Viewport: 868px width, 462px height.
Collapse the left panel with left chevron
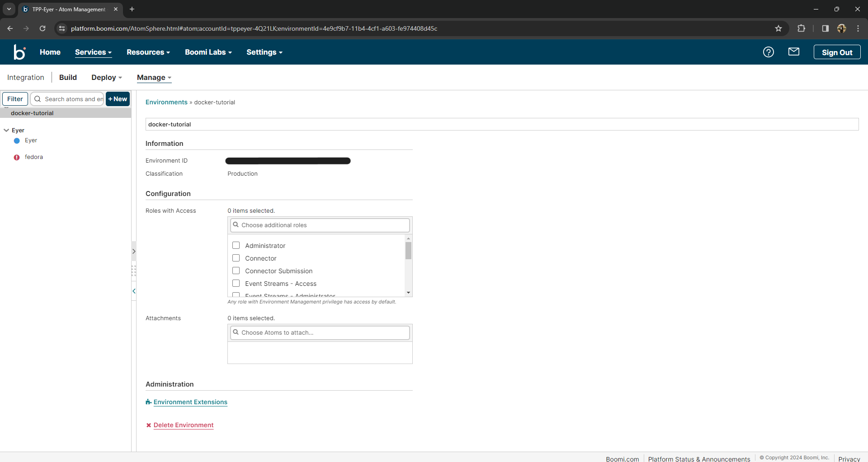pyautogui.click(x=134, y=291)
